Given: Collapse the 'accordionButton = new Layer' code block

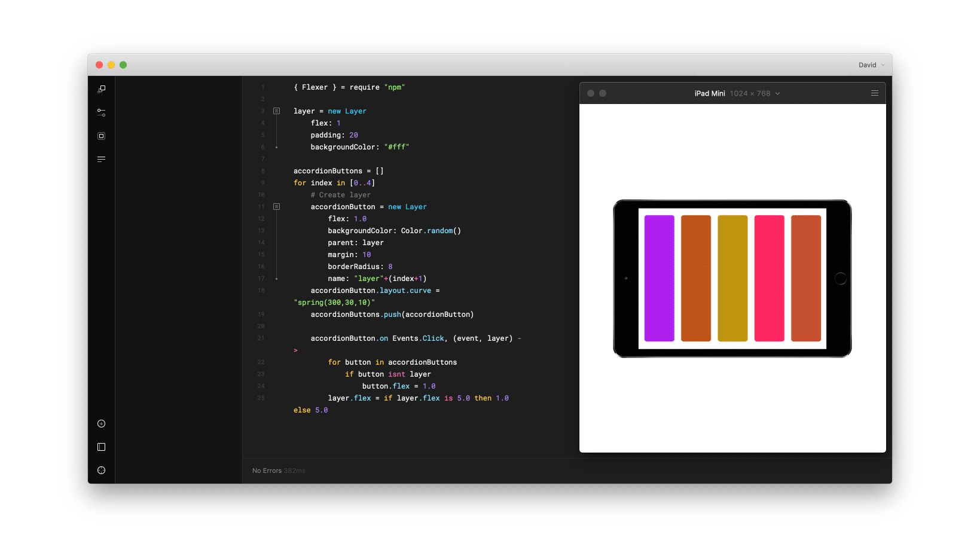Looking at the screenshot, I should coord(276,207).
